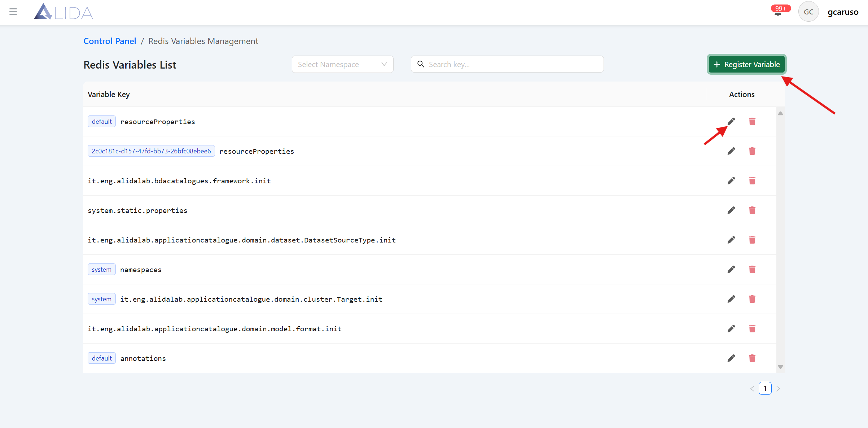
Task: Select the annotations key text
Action: coord(143,358)
